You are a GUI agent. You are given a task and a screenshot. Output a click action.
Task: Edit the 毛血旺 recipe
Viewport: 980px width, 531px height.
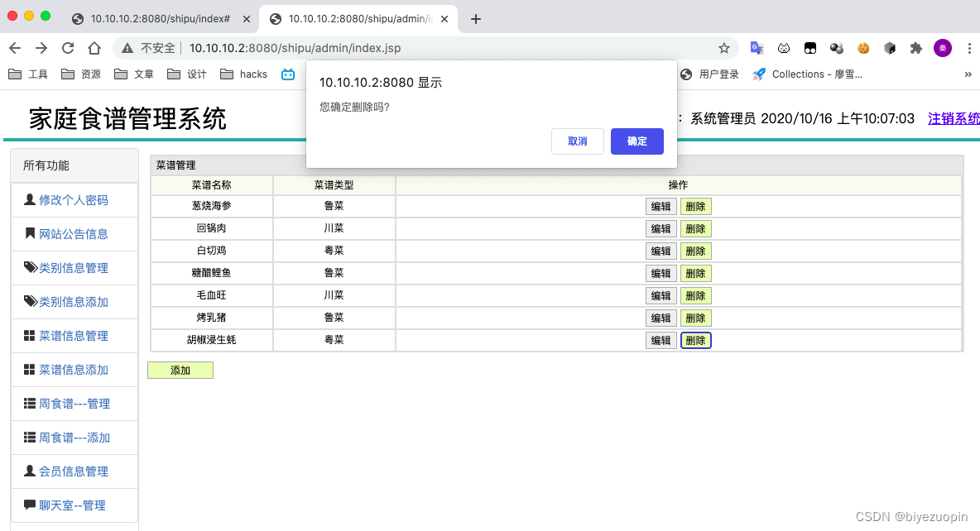coord(661,295)
